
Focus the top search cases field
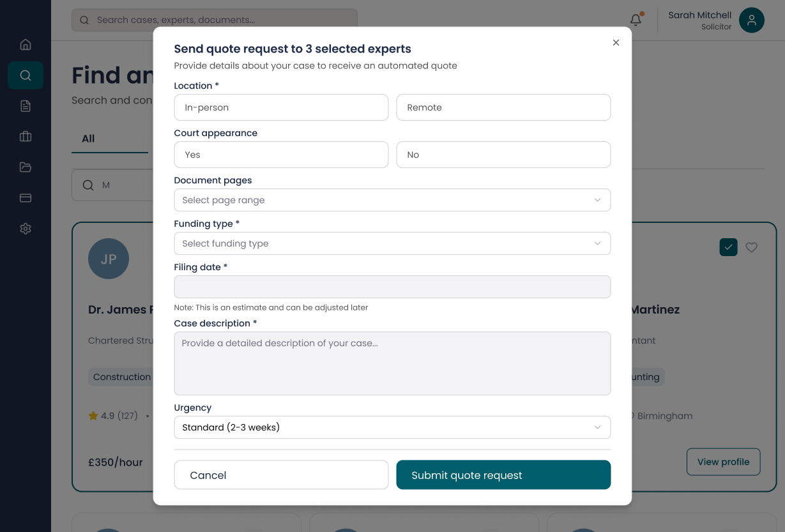(x=215, y=20)
